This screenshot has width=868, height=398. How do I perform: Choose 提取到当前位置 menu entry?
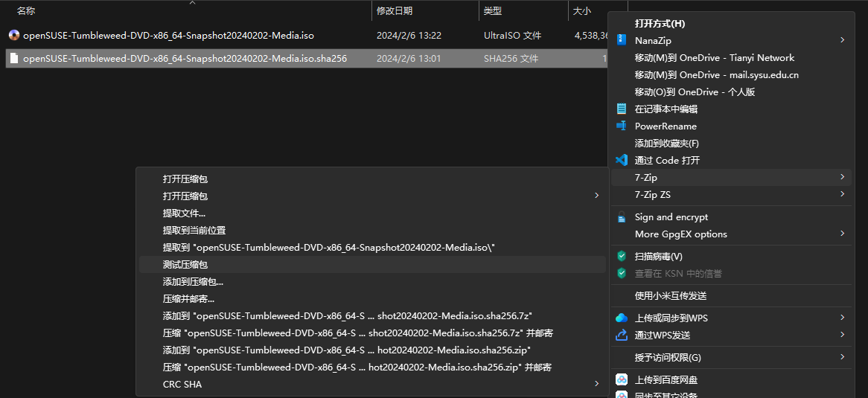[194, 230]
